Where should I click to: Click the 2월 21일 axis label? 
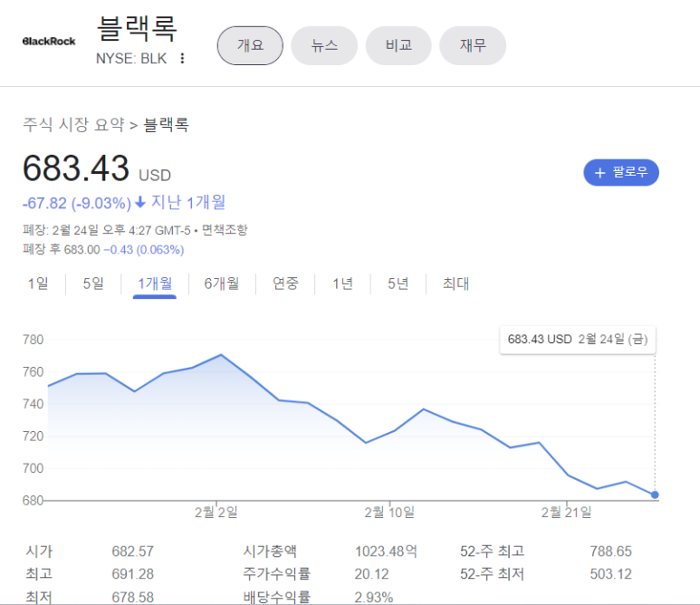(567, 512)
